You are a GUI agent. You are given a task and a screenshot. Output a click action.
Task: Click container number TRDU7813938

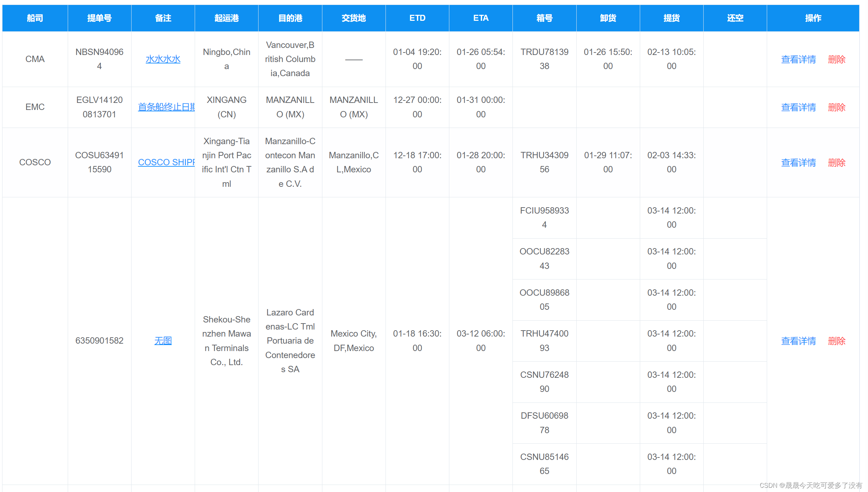coord(545,59)
